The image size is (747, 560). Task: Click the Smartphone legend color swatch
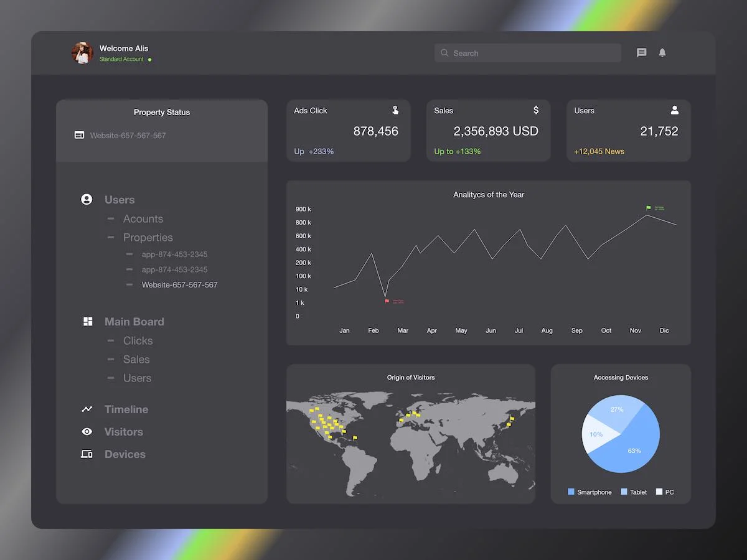point(571,492)
